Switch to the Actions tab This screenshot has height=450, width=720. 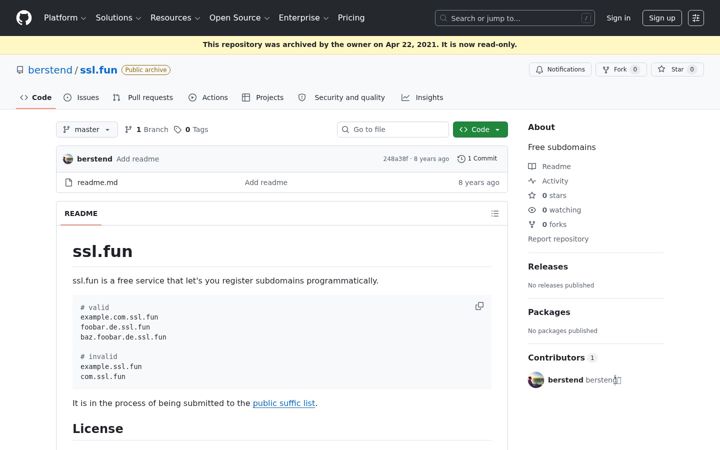208,97
